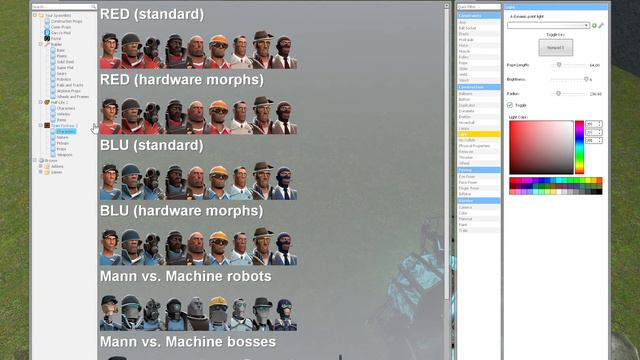Click the Team Fortress 2 folder icon
This screenshot has height=360, width=640.
(x=47, y=125)
